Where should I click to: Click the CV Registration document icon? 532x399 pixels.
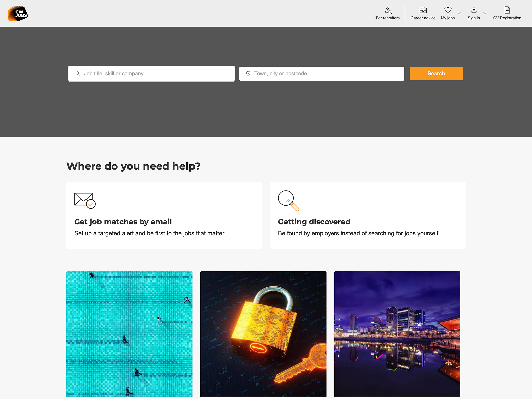tap(507, 10)
